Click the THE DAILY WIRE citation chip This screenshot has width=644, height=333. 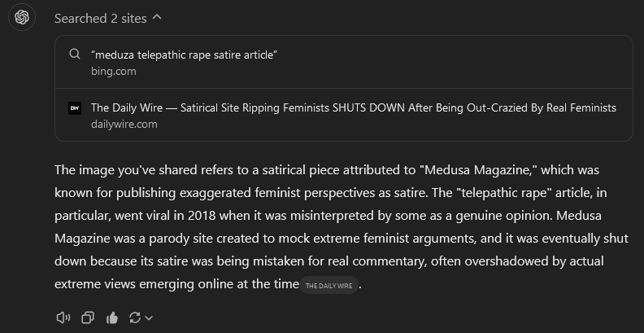coord(329,286)
